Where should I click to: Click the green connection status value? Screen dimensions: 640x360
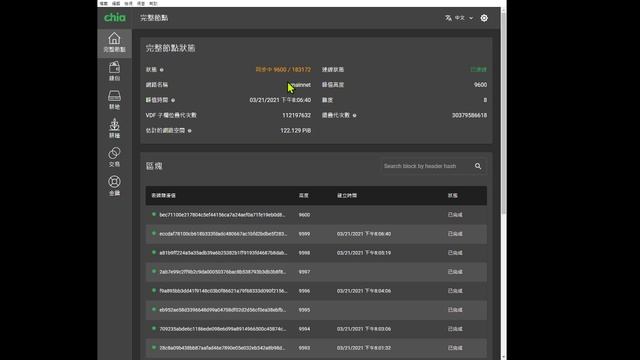pyautogui.click(x=478, y=70)
